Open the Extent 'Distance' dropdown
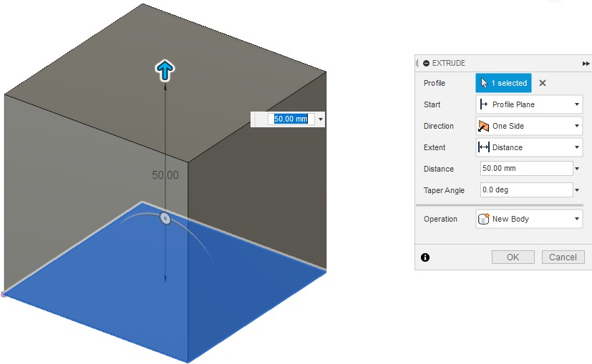 pos(529,147)
